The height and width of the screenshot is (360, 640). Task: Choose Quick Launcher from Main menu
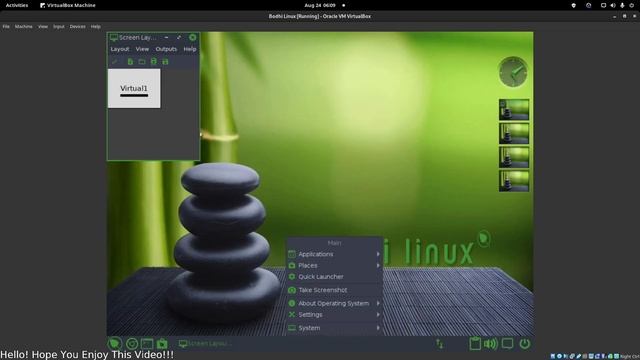334,277
